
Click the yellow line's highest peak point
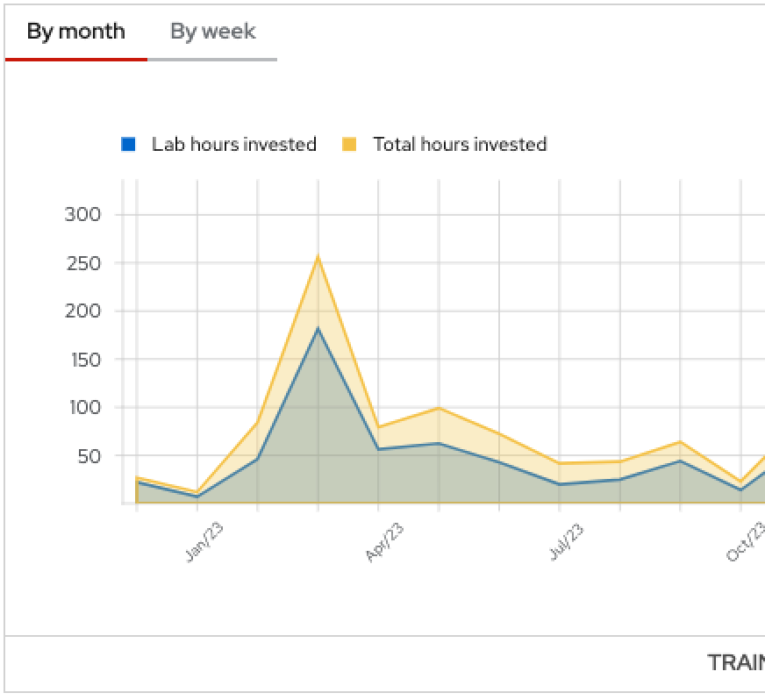(318, 256)
